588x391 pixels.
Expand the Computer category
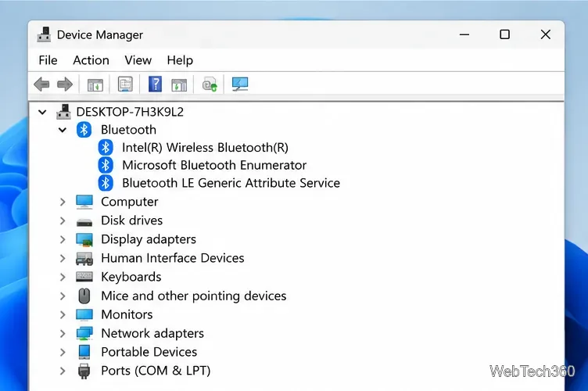pyautogui.click(x=63, y=202)
